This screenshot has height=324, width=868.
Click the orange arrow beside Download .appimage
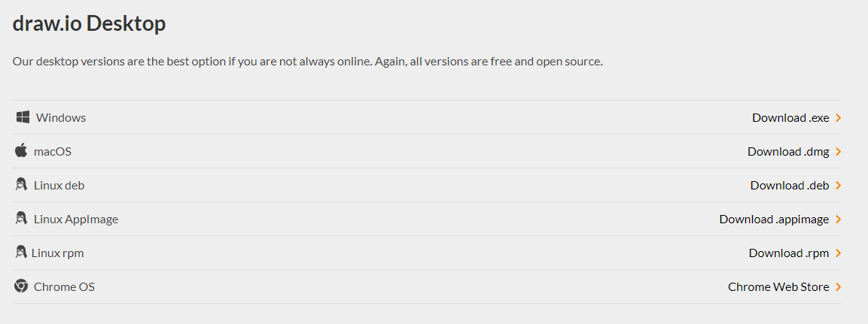point(838,220)
